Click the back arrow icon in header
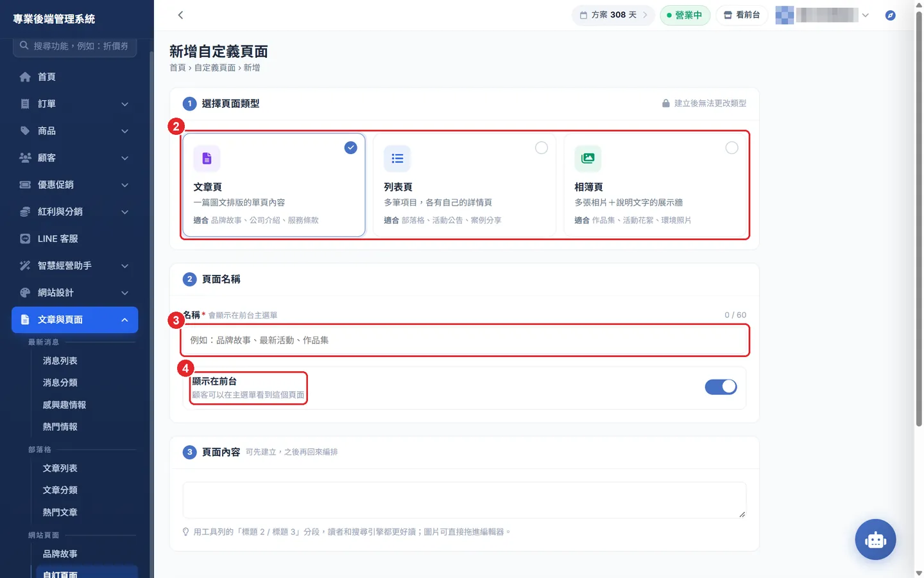The width and height of the screenshot is (924, 578). tap(180, 15)
